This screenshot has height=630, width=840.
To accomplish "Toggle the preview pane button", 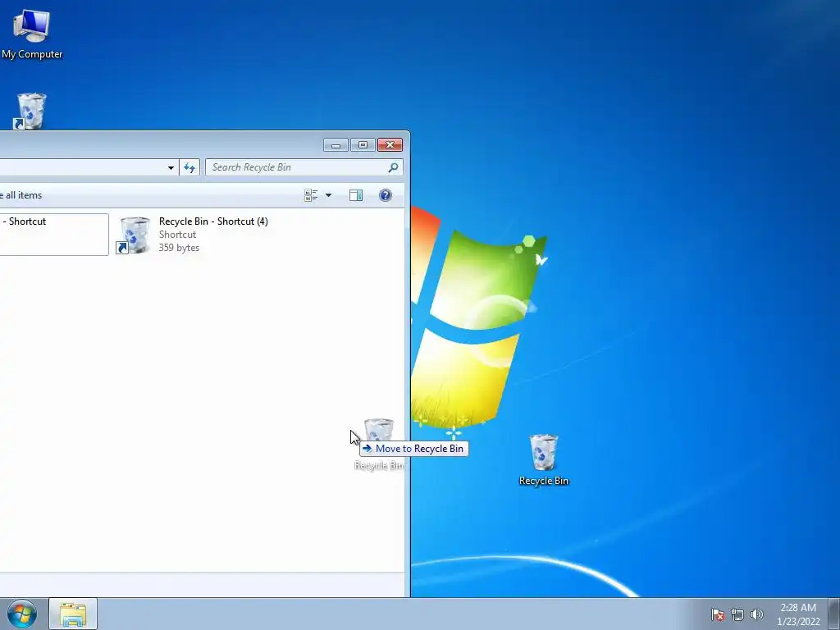I will (356, 195).
